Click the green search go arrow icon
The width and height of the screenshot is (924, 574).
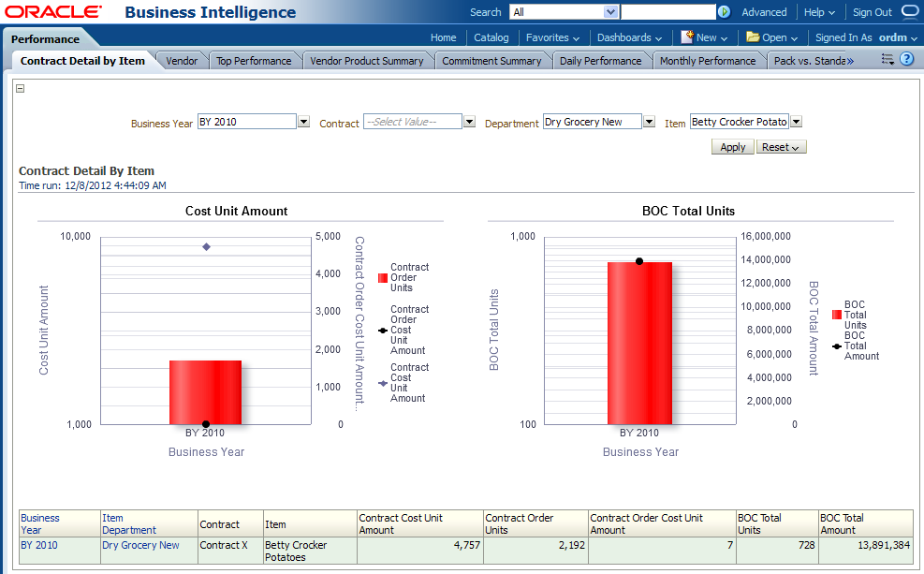tap(724, 12)
